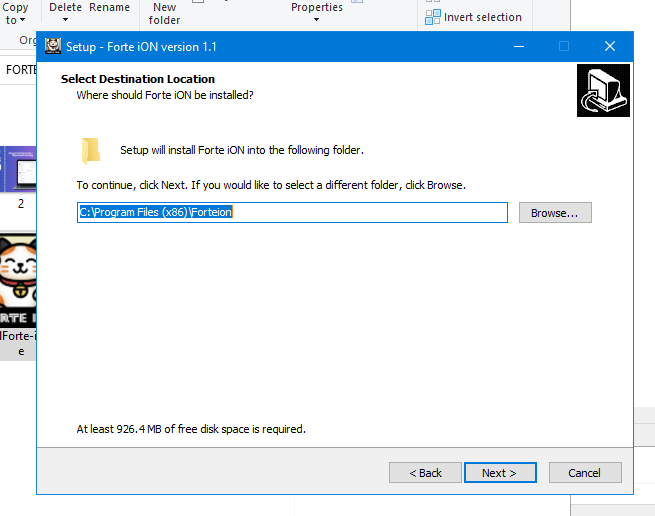Click New folder in the ribbon
Viewport: 655px width, 516px height.
pyautogui.click(x=165, y=13)
